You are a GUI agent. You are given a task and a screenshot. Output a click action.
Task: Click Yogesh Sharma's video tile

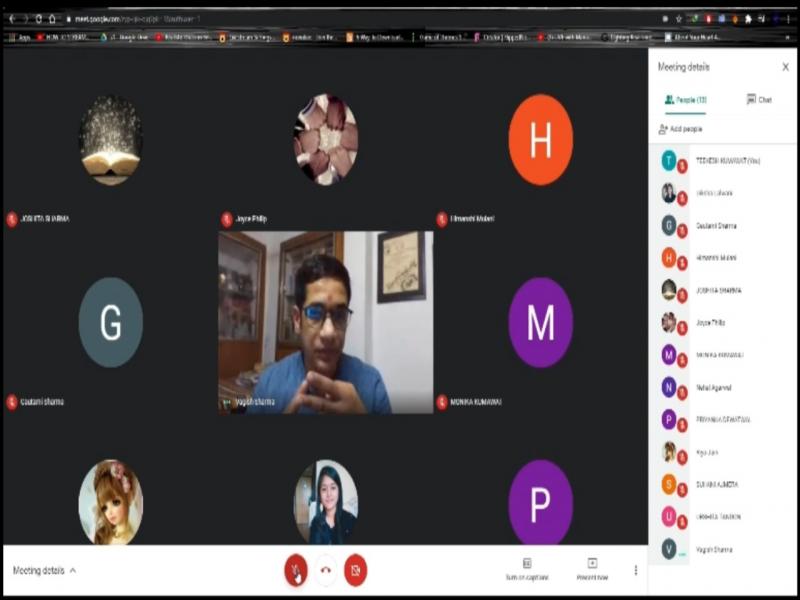325,322
